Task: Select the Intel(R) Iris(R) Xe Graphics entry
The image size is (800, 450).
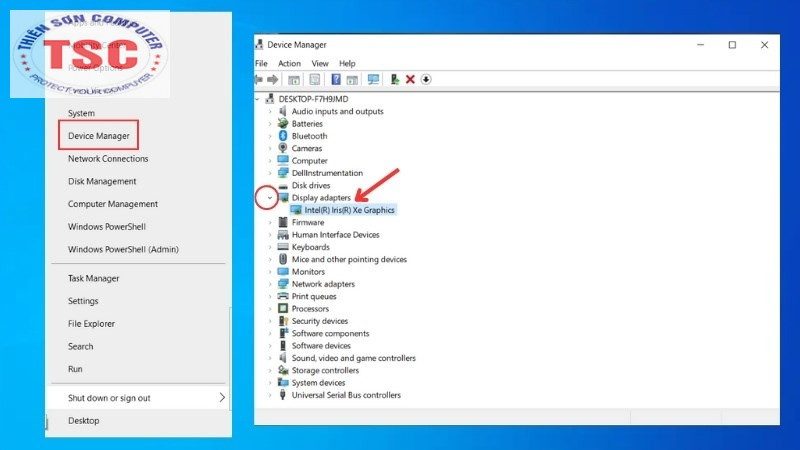Action: (349, 210)
